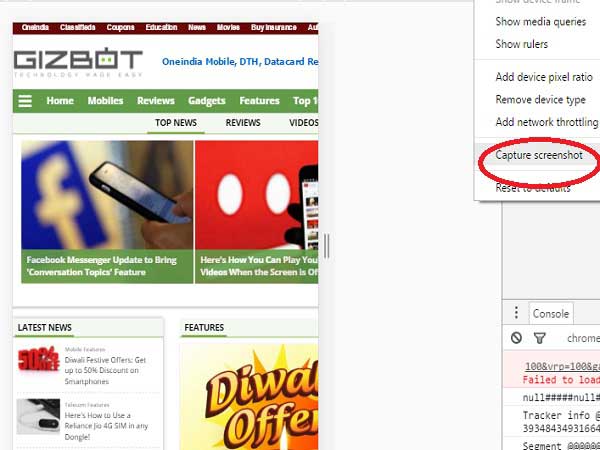Grab the device viewport drag handle
Viewport: 600px width, 450px height.
tap(326, 246)
